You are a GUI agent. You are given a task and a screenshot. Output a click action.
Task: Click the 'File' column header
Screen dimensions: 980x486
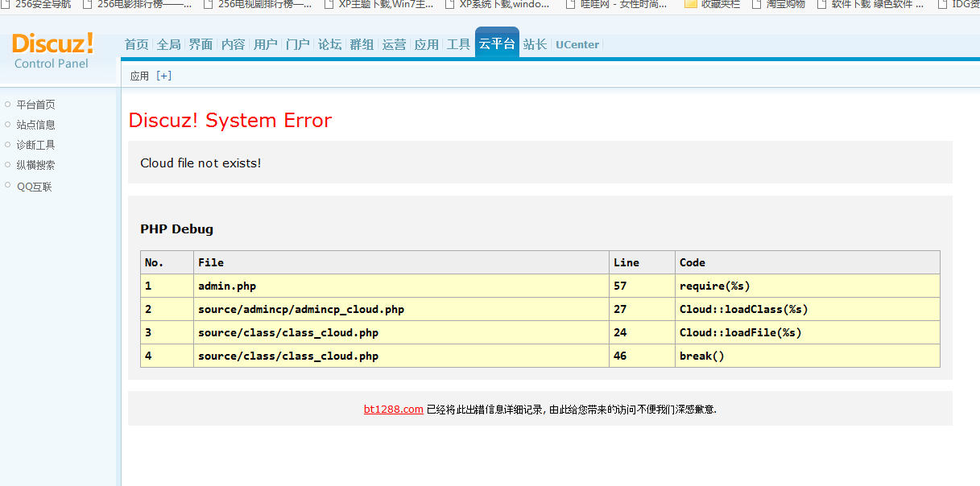pyautogui.click(x=401, y=262)
